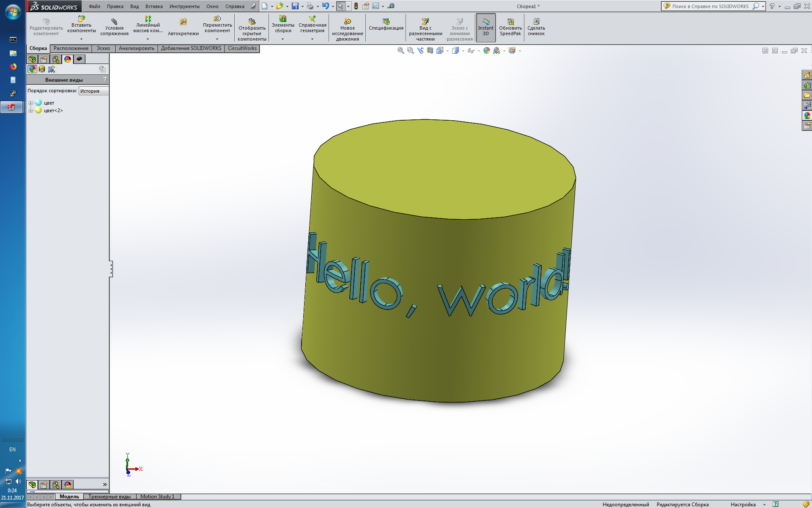The width and height of the screenshot is (812, 508).
Task: Expand the цвет appearance tree node
Action: [x=30, y=103]
